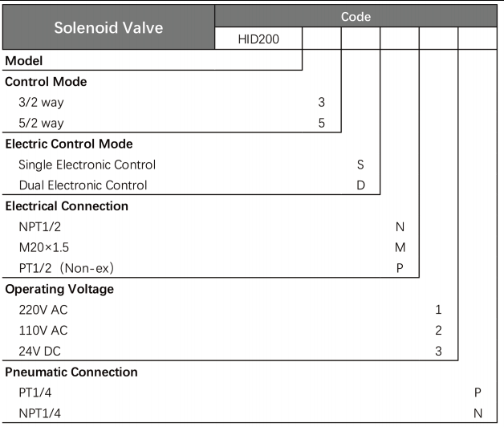Image resolution: width=504 pixels, height=427 pixels.
Task: Click code letter N for NPT1/4
Action: pyautogui.click(x=478, y=413)
